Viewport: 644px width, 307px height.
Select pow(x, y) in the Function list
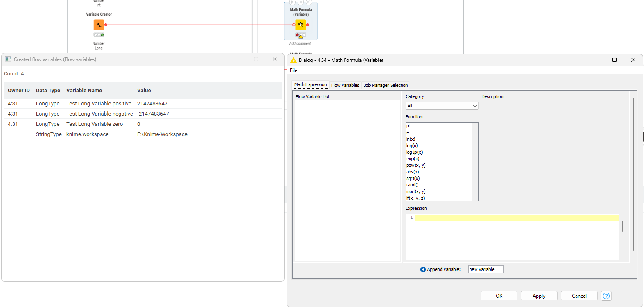point(416,165)
